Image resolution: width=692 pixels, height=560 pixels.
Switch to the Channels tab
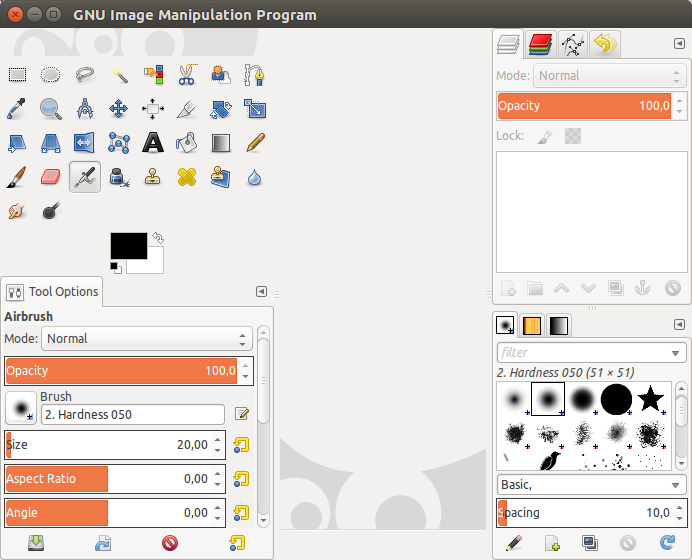(x=540, y=44)
